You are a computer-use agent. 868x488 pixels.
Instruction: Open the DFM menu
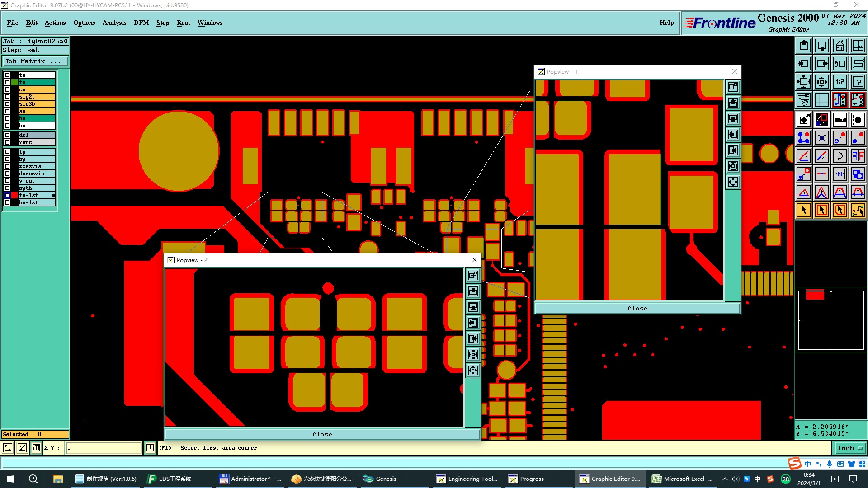pyautogui.click(x=141, y=23)
